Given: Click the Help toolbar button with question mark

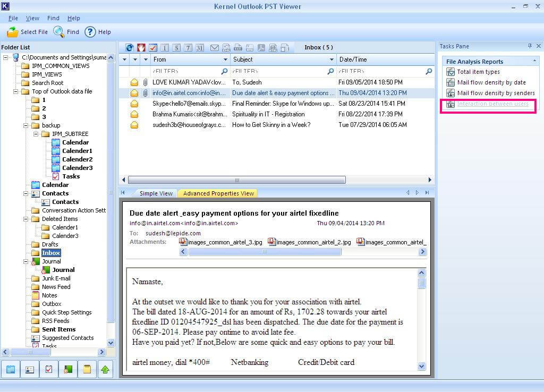Looking at the screenshot, I should pyautogui.click(x=98, y=32).
